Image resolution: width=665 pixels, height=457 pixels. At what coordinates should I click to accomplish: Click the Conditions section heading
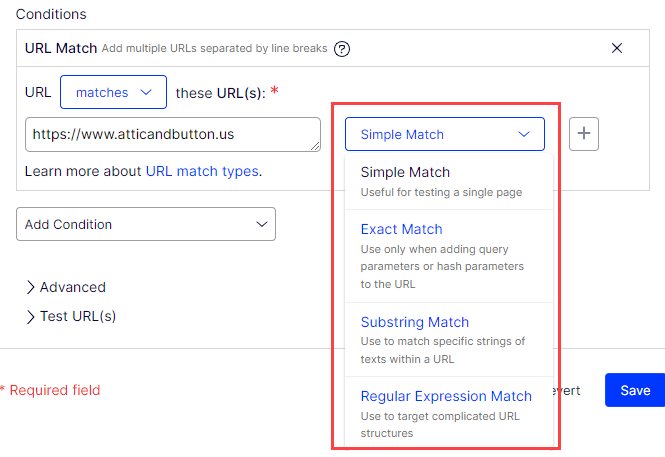point(51,14)
